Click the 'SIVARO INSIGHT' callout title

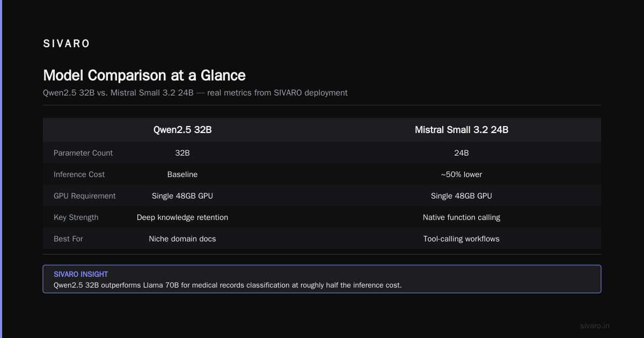81,274
